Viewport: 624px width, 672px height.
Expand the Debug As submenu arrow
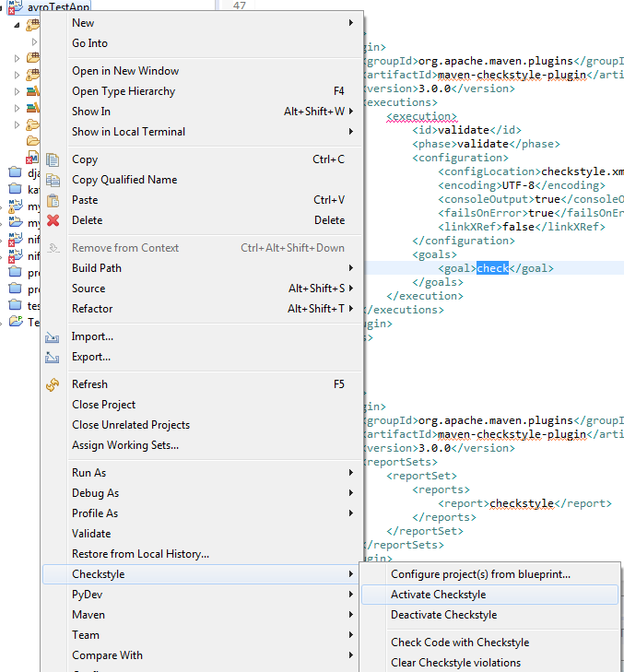click(x=351, y=493)
